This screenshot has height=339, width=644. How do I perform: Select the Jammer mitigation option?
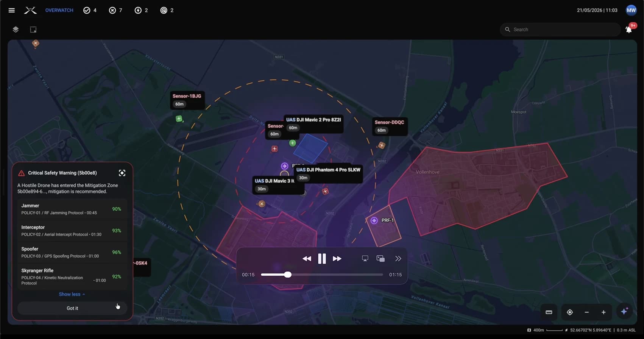(72, 209)
